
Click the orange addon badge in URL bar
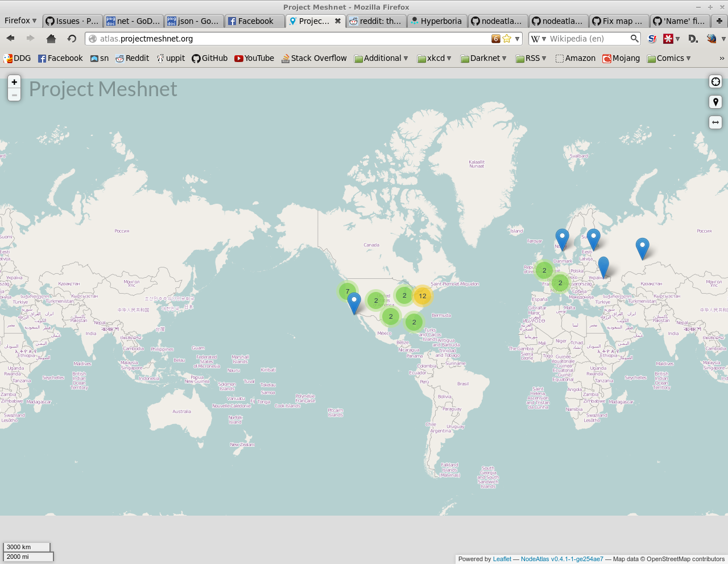pos(496,39)
